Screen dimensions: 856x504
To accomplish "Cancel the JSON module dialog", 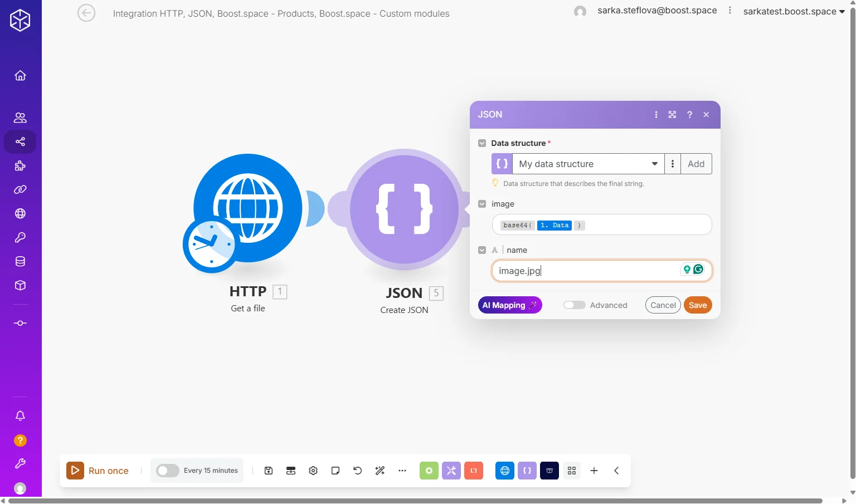I will [x=663, y=305].
